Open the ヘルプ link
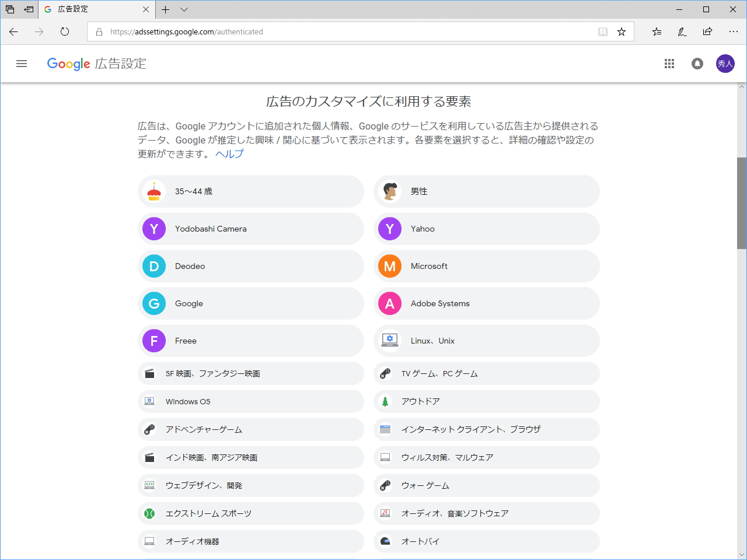This screenshot has height=560, width=747. coord(229,154)
